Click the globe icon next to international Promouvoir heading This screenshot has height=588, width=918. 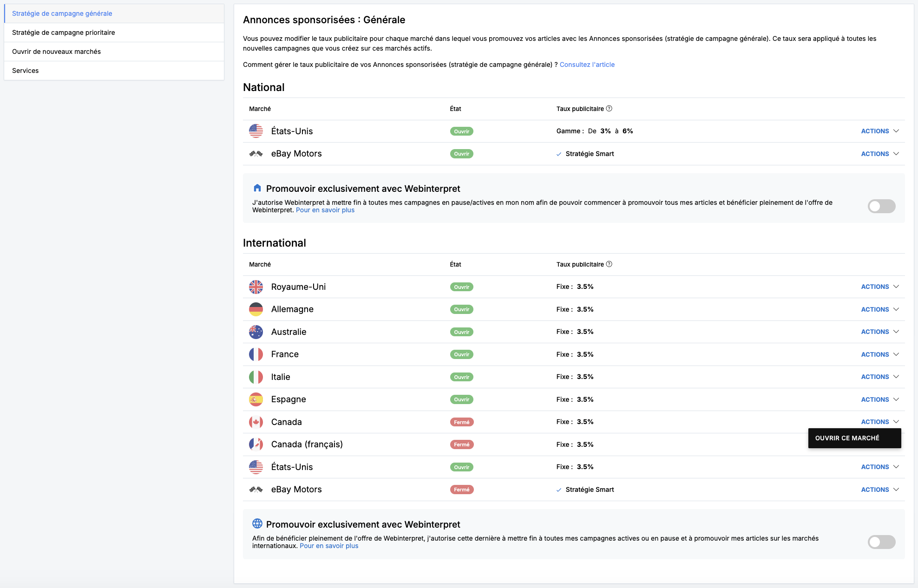tap(257, 523)
